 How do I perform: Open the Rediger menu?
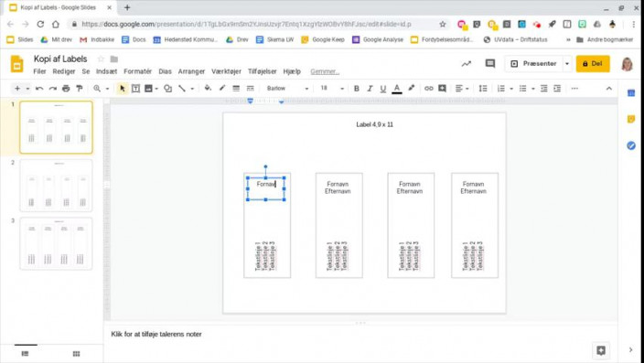point(64,71)
